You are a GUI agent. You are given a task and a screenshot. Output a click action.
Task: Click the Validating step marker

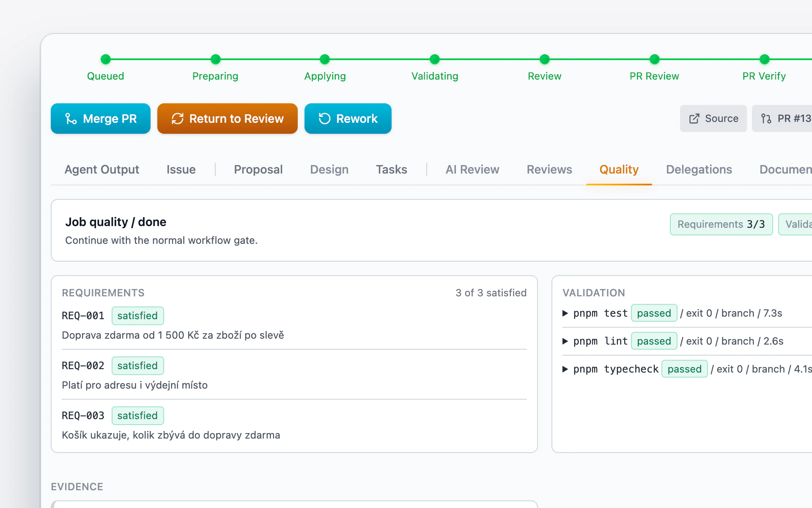pyautogui.click(x=435, y=59)
